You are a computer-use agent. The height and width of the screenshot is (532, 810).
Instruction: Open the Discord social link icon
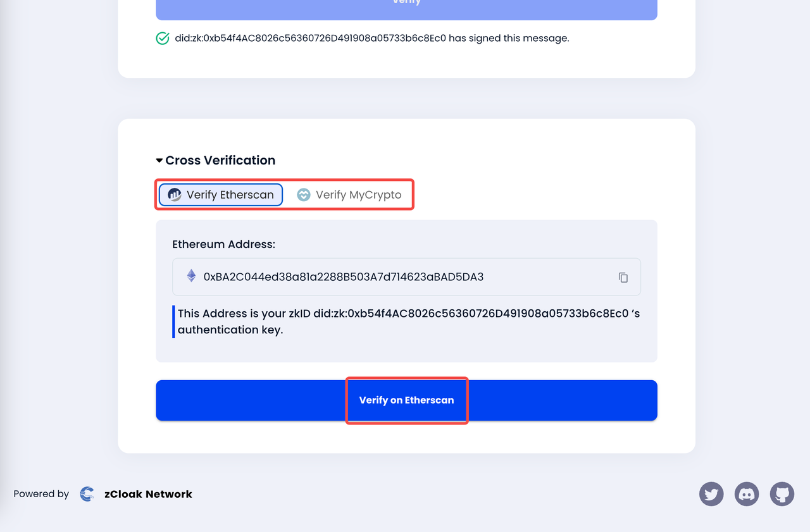click(747, 494)
